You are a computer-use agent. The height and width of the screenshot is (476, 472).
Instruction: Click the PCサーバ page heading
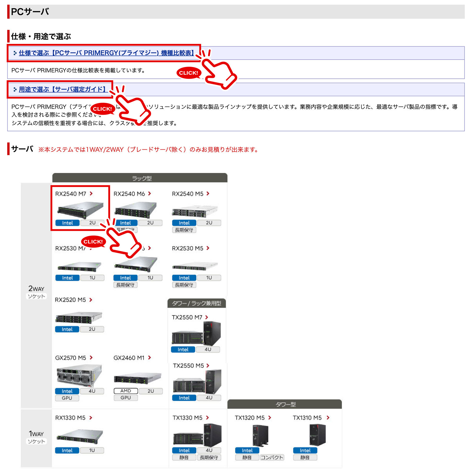[x=30, y=12]
